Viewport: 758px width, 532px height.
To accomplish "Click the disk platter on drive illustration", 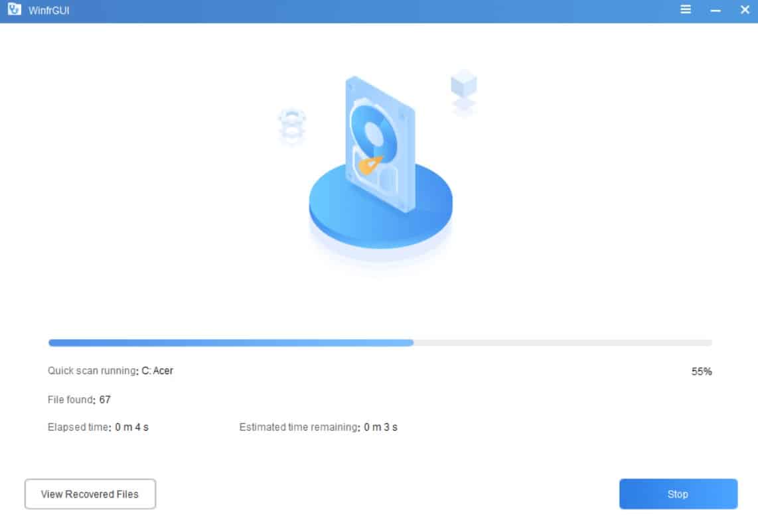I will (373, 129).
